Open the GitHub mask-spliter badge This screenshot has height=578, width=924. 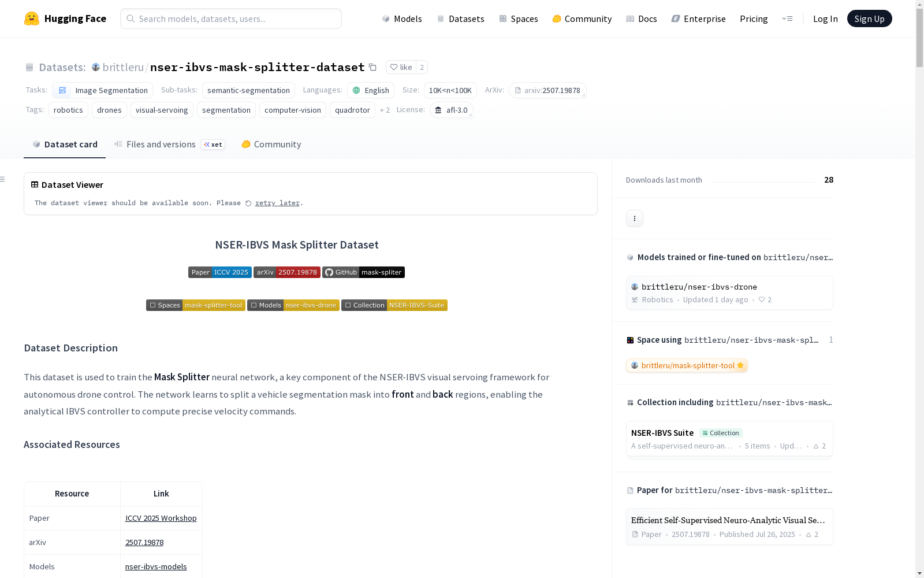click(363, 272)
